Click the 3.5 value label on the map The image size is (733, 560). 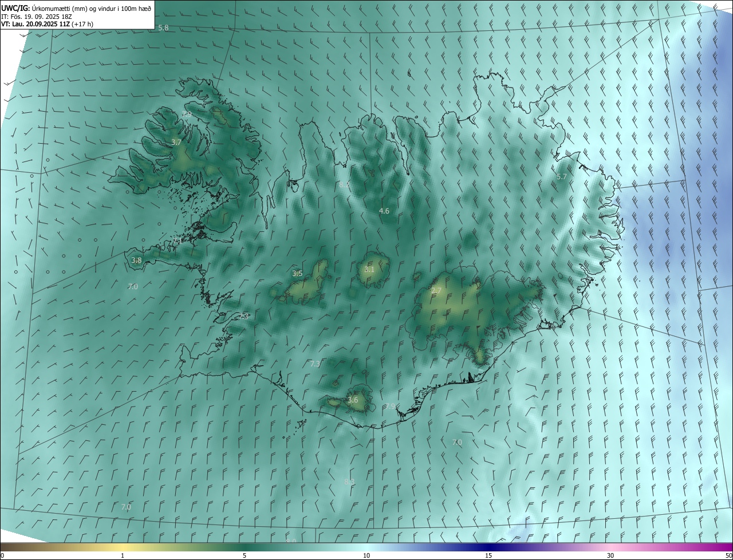(x=297, y=274)
